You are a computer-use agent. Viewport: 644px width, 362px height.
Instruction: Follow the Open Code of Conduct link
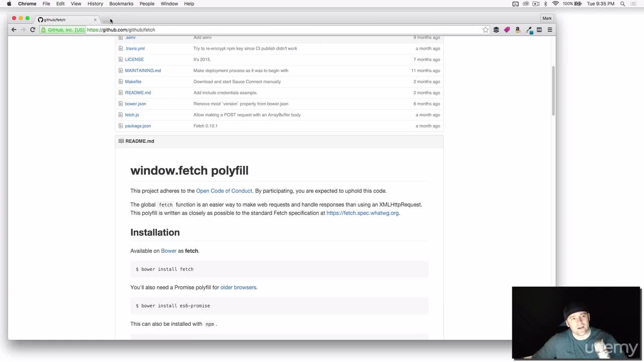224,191
